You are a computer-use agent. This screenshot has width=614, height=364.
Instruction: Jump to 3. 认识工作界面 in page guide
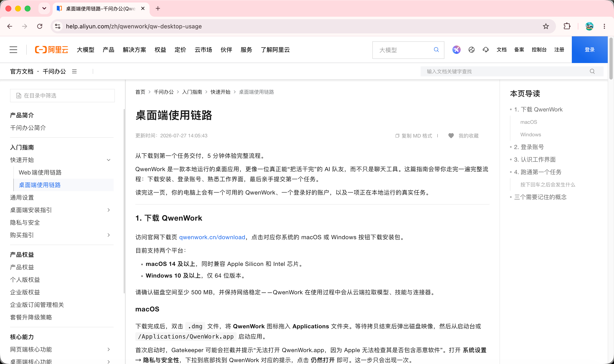tap(535, 159)
